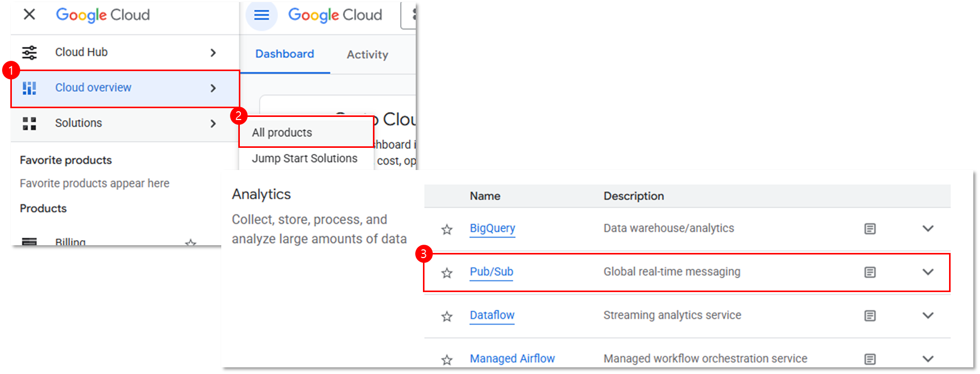The image size is (980, 374).
Task: Open the Cloud Hub menu item
Action: coord(125,53)
